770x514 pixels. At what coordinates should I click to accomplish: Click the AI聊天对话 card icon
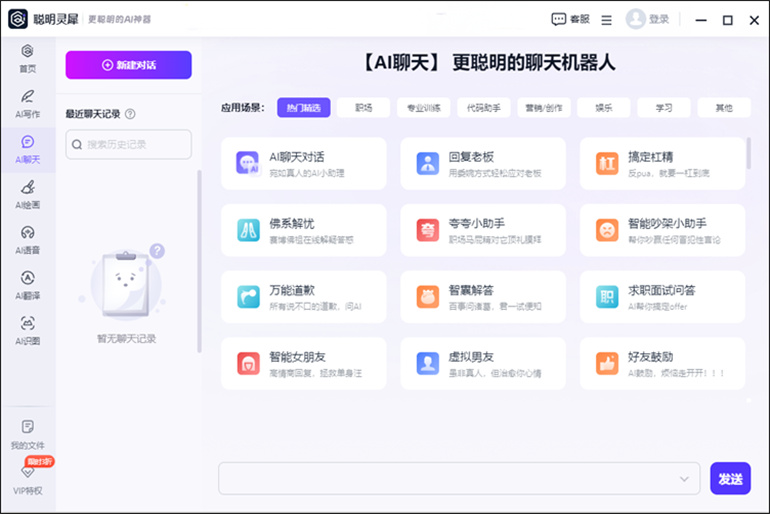(x=248, y=163)
